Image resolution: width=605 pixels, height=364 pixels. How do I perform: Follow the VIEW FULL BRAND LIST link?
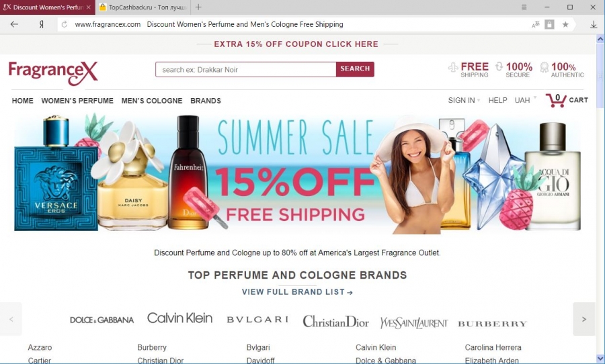click(x=298, y=292)
